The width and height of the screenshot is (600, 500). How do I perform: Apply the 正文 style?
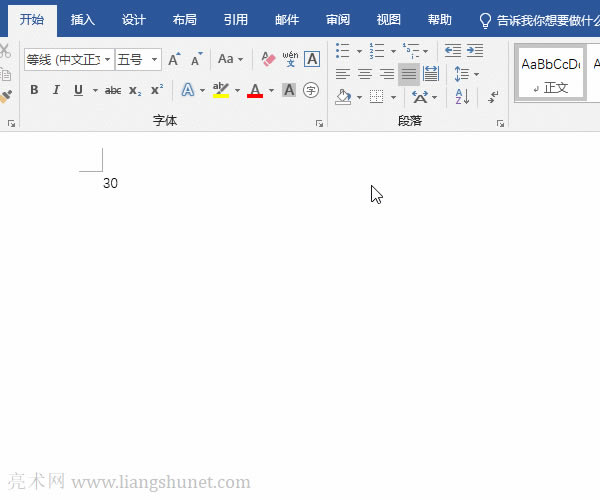click(x=551, y=75)
